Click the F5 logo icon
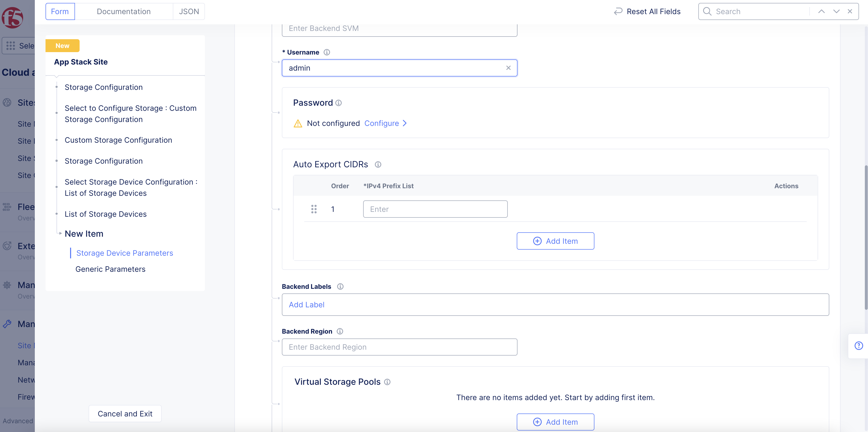This screenshot has height=432, width=868. tap(12, 18)
